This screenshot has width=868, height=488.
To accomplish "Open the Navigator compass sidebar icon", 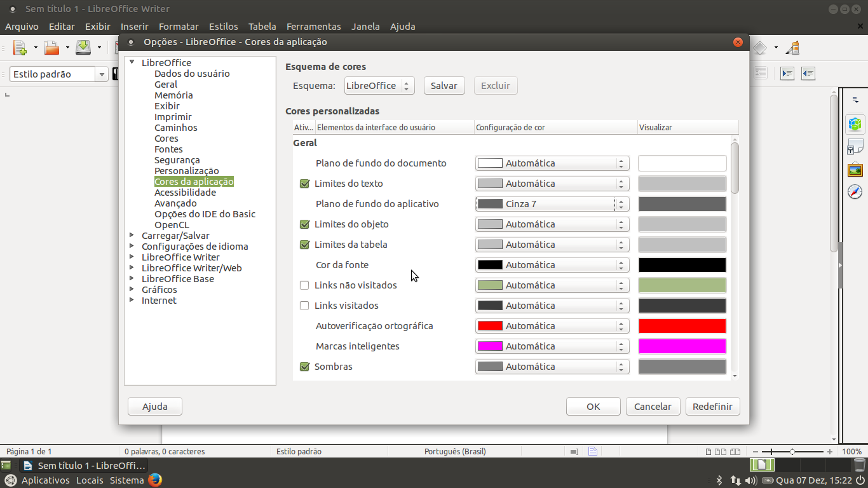I will (855, 192).
